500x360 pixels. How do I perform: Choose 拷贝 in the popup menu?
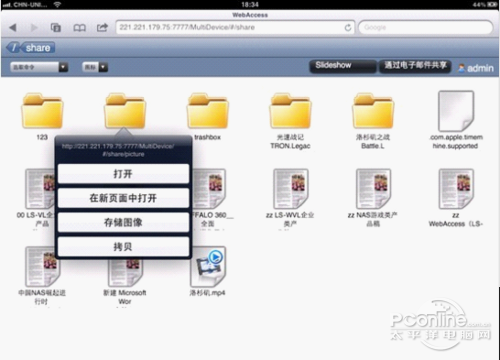point(123,247)
